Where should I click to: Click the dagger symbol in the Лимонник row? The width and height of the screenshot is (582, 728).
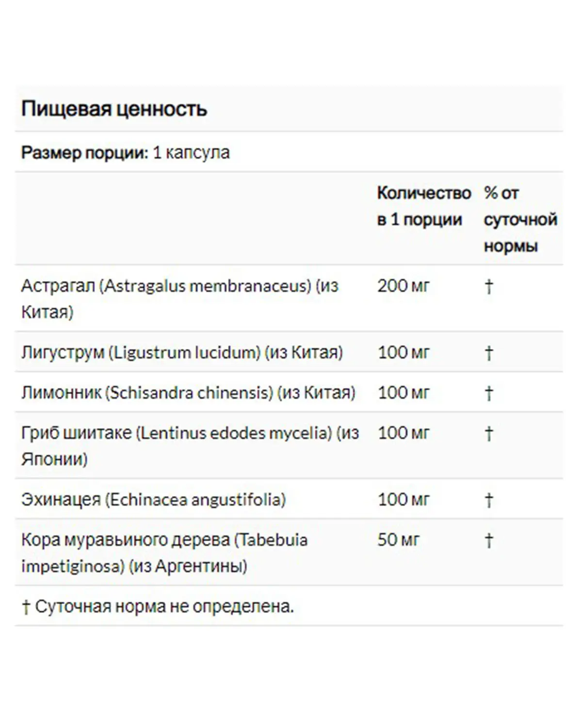coord(489,393)
